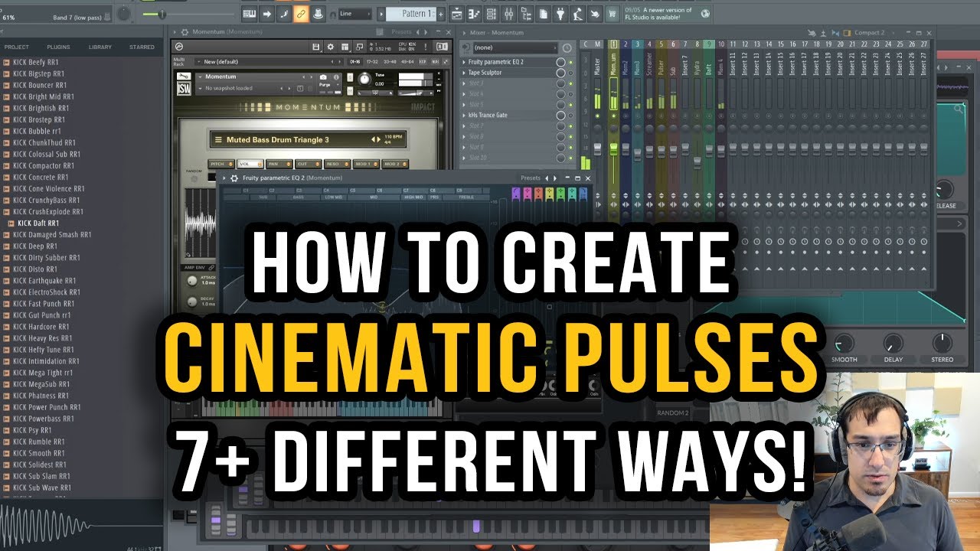This screenshot has width=980, height=551.
Task: Click the magnifier icon on teal panel
Action: point(958,109)
